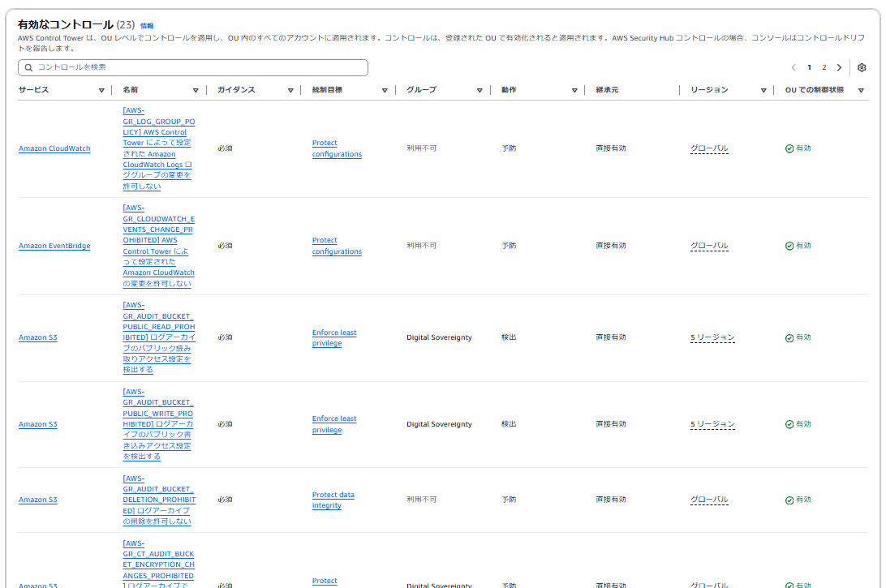
Task: Open the Amazon S3 link for AUDIT_BUCKET_PUBLIC_READ row
Action: 38,337
